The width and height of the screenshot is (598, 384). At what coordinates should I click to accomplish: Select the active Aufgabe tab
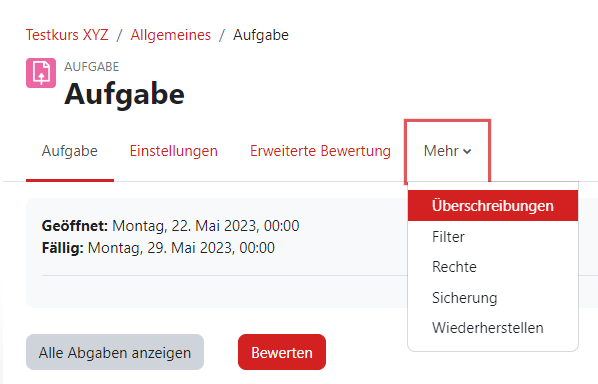pyautogui.click(x=70, y=151)
